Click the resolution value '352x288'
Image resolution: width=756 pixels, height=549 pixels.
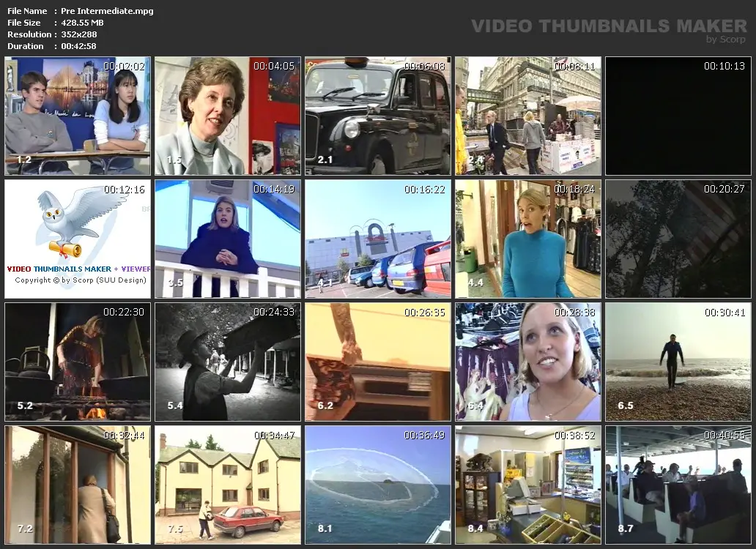78,34
